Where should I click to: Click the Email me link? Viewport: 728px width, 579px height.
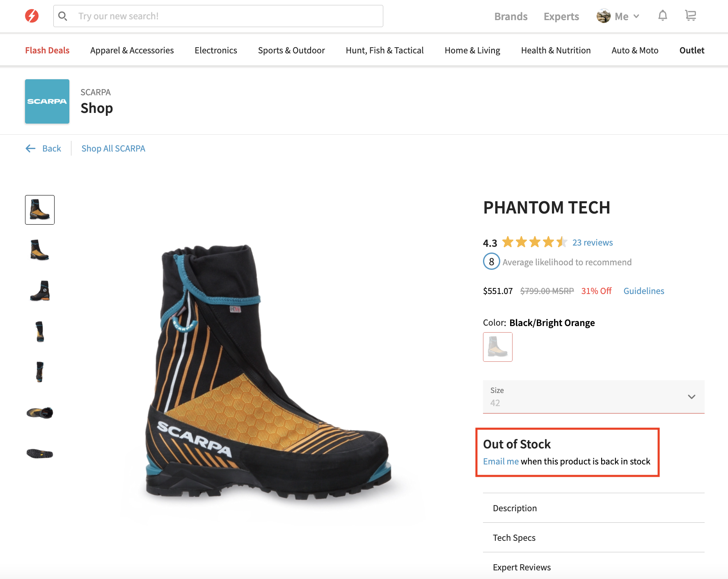pyautogui.click(x=501, y=461)
